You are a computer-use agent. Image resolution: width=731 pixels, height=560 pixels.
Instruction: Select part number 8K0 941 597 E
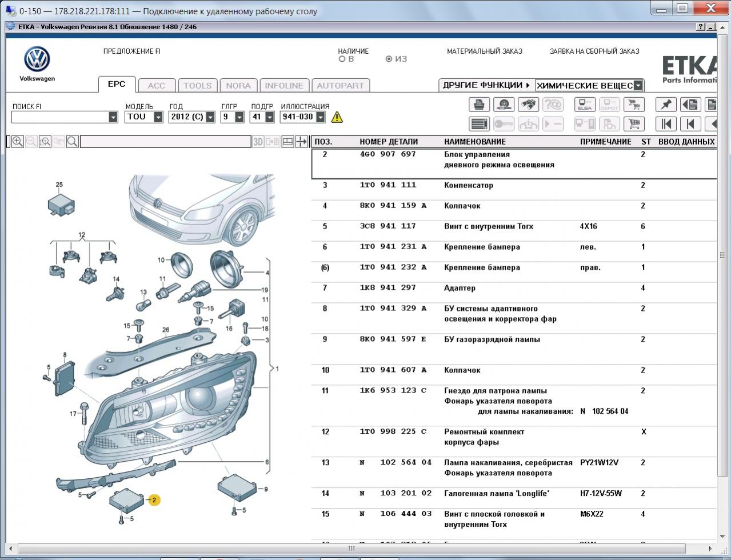point(393,339)
